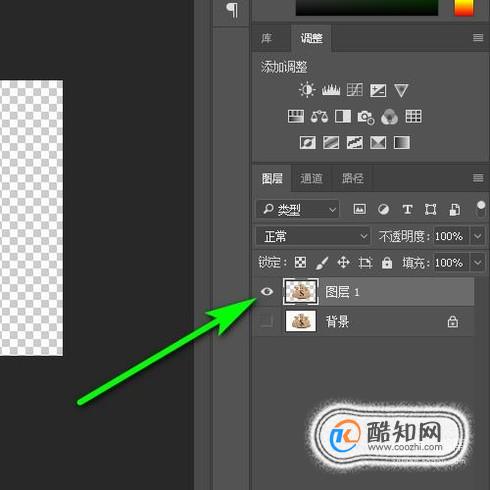The image size is (490, 490).
Task: Click the lock all padlock icon
Action: (x=387, y=263)
